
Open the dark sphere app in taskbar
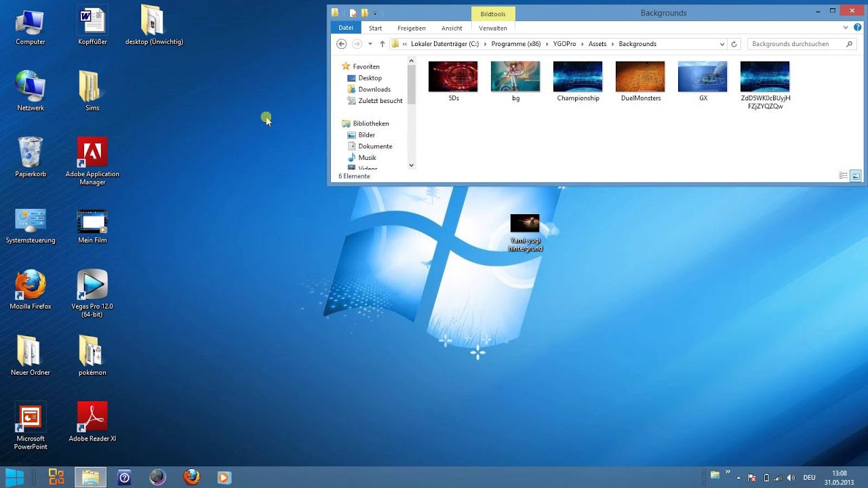(158, 477)
